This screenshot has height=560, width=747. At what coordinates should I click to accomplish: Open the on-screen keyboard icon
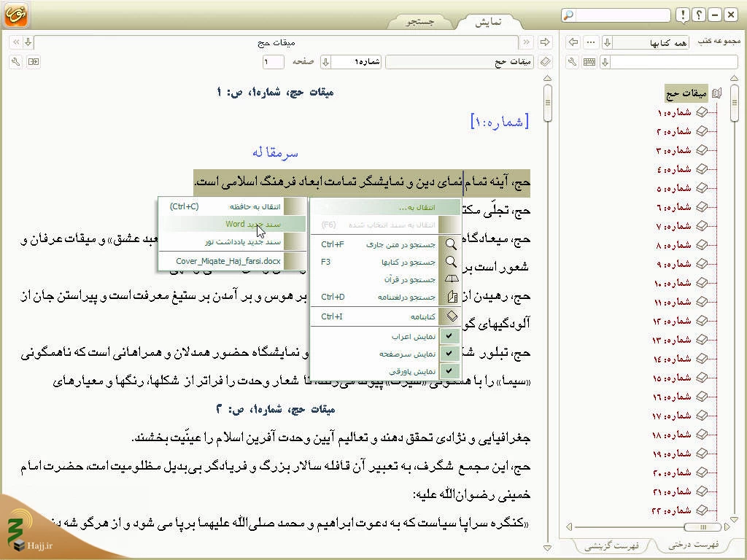click(589, 62)
